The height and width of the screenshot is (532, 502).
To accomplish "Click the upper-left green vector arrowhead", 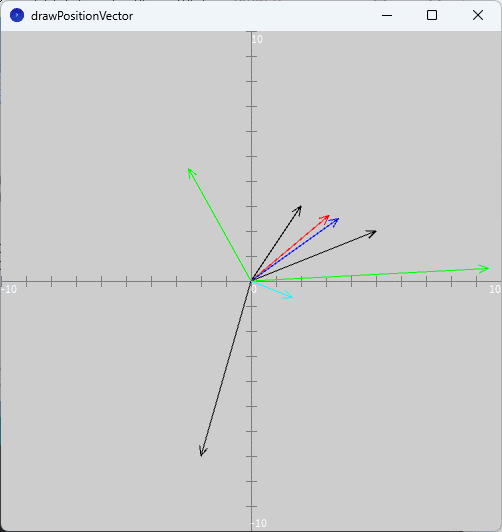I will (x=192, y=172).
